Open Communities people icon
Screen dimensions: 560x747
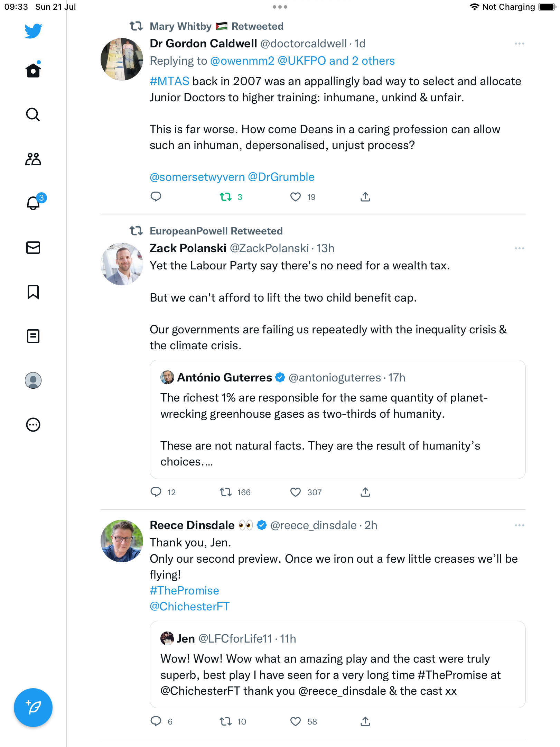coord(33,159)
